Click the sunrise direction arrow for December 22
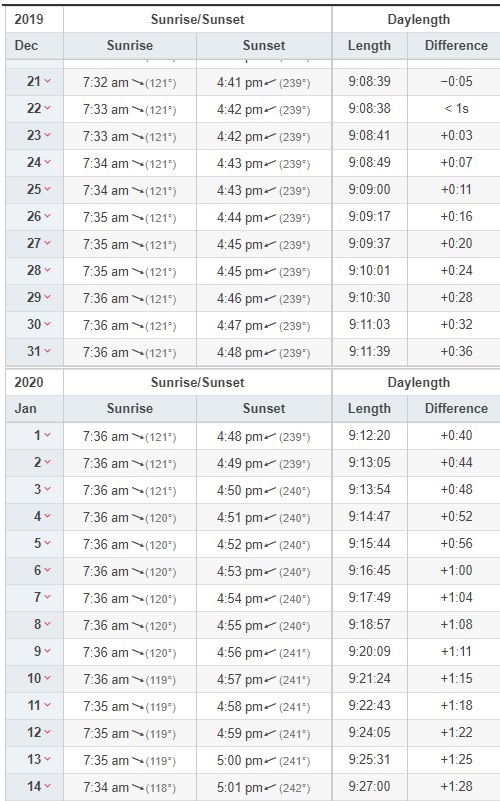The image size is (500, 801). tap(138, 109)
